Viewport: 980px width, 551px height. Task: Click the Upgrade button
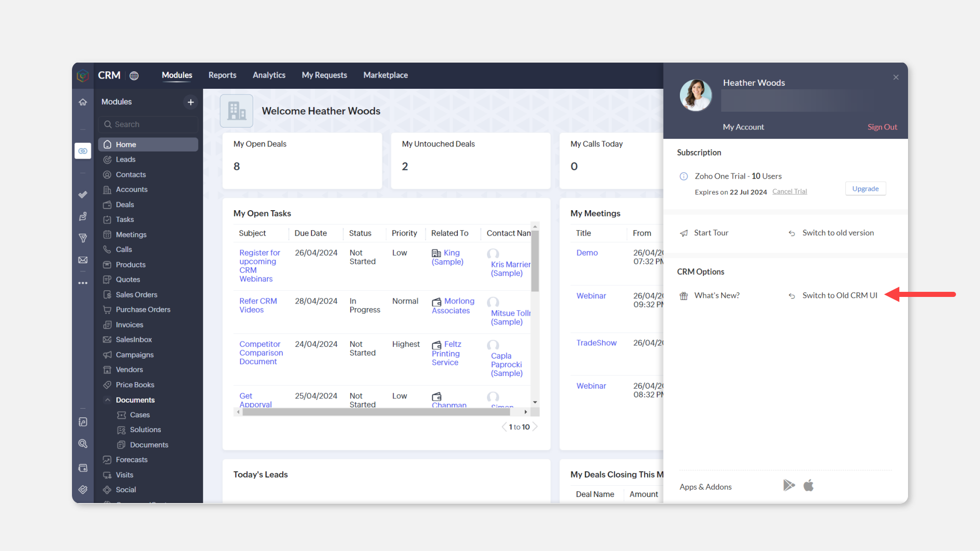coord(865,189)
